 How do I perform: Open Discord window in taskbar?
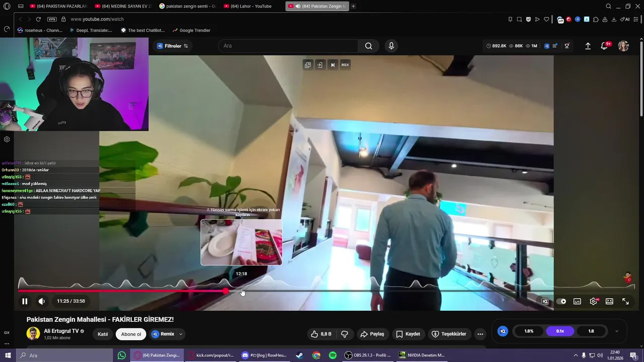[265, 355]
